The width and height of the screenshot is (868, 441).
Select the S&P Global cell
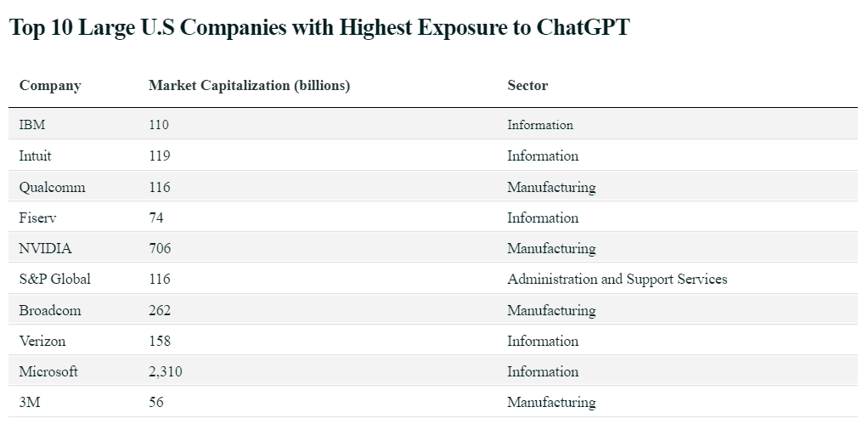pos(54,280)
